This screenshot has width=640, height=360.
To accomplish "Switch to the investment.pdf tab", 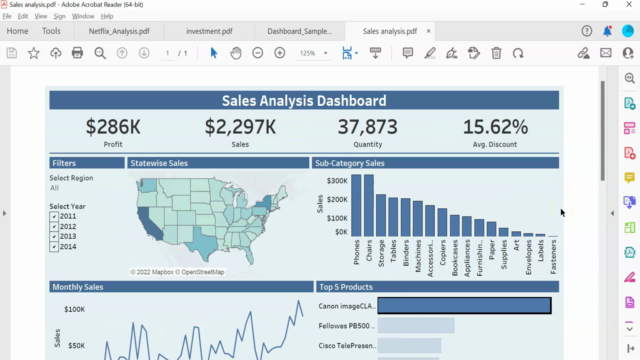I will [209, 31].
